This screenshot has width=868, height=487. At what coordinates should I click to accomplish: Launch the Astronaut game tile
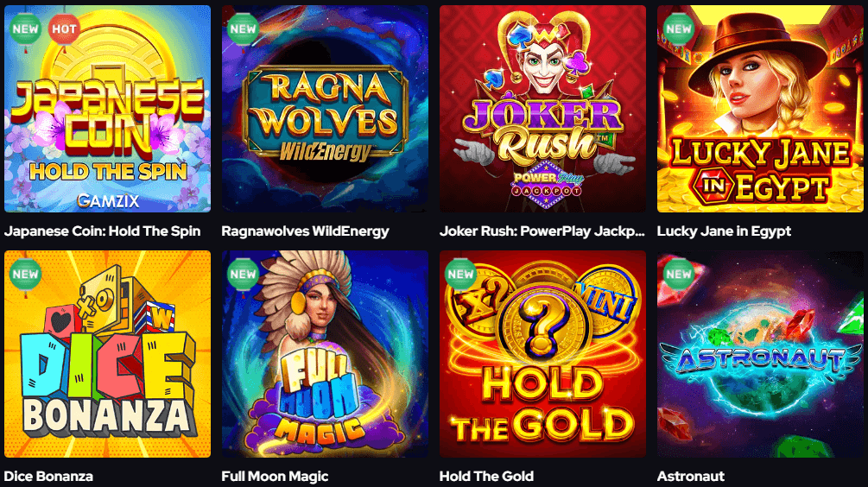tap(760, 354)
